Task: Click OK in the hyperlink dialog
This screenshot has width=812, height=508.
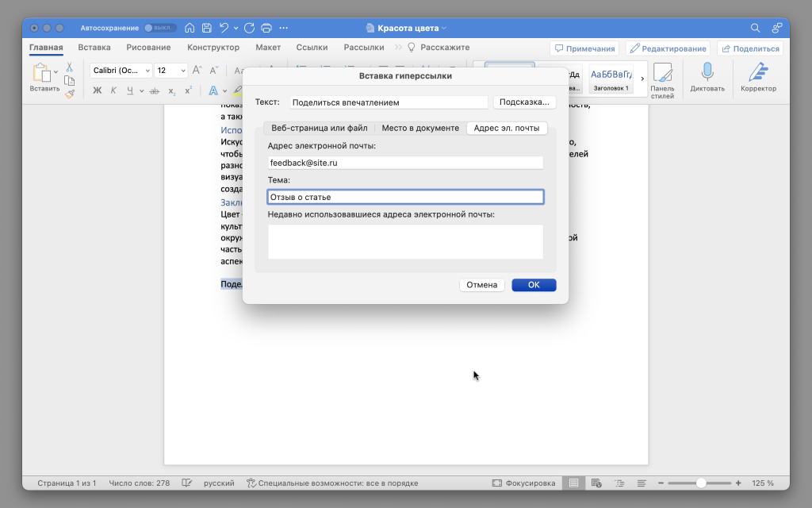Action: point(534,285)
